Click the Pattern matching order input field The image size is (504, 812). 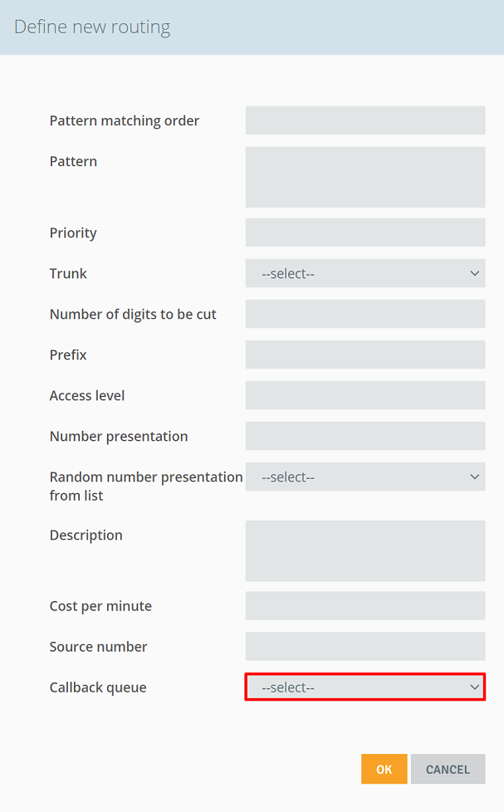[x=365, y=120]
